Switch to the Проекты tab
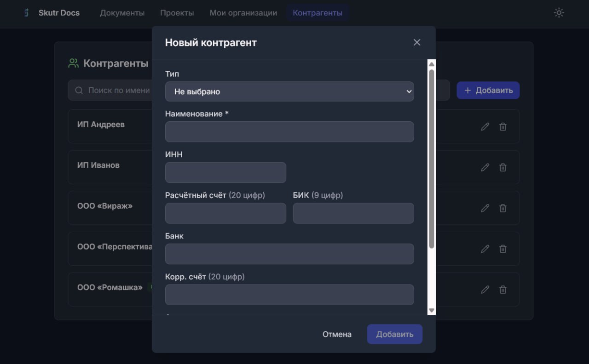 pos(177,13)
